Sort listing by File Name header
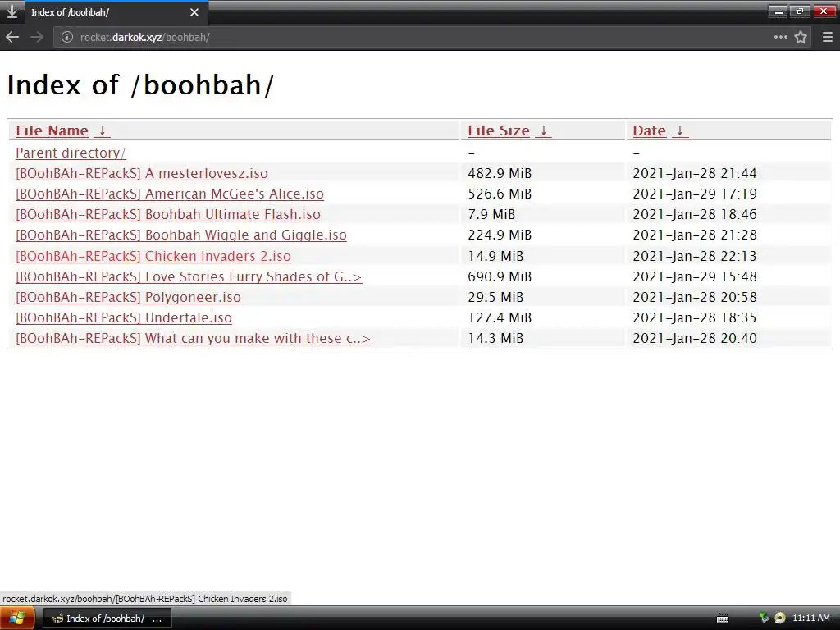 (x=52, y=130)
